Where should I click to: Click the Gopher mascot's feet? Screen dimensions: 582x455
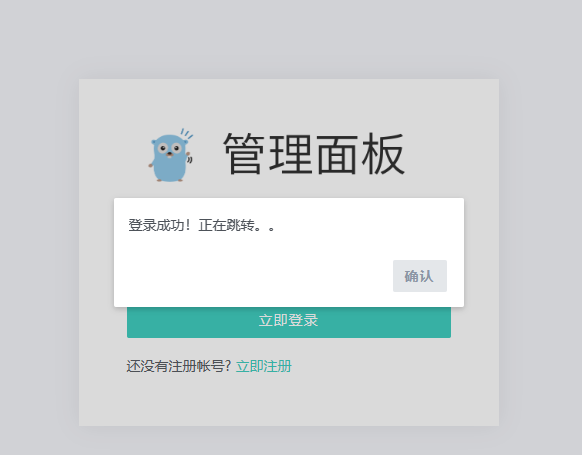click(x=170, y=180)
